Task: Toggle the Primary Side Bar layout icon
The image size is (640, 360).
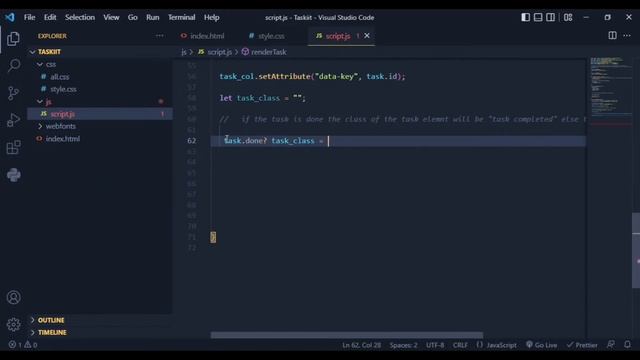Action: coord(525,17)
